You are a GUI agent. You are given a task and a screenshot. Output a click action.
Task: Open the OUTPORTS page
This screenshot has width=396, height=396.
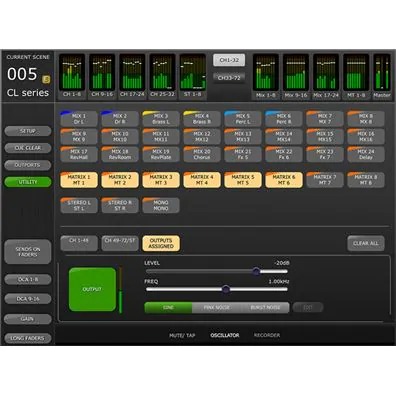(x=28, y=165)
